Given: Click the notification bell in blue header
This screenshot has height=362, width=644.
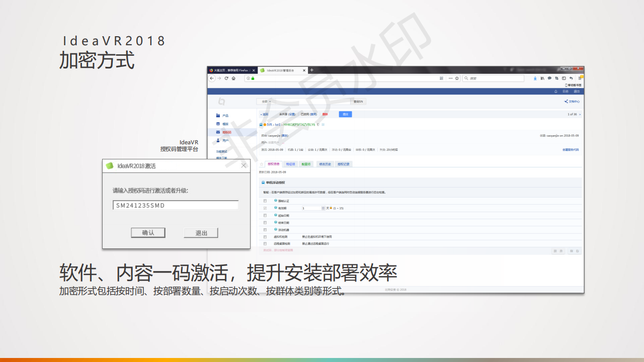Looking at the screenshot, I should 556,92.
